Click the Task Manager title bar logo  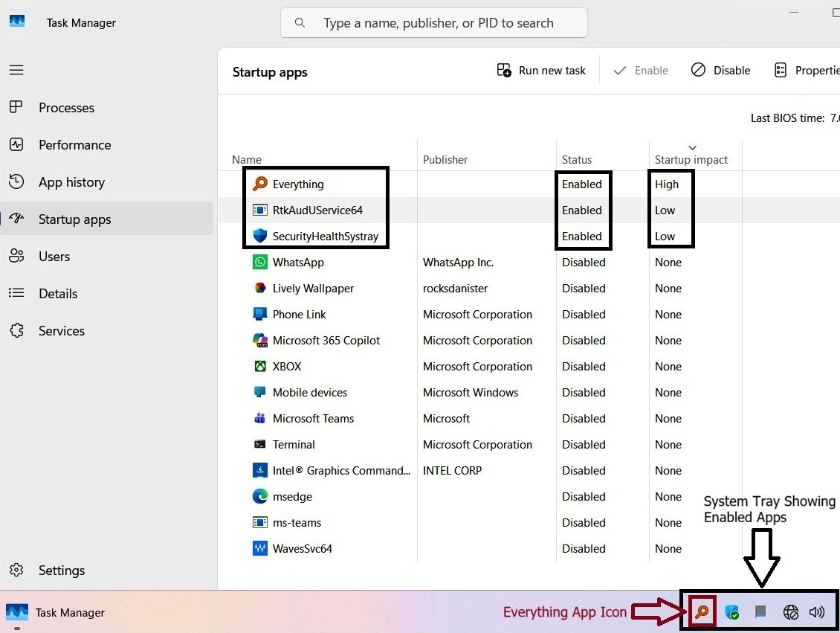tap(17, 21)
